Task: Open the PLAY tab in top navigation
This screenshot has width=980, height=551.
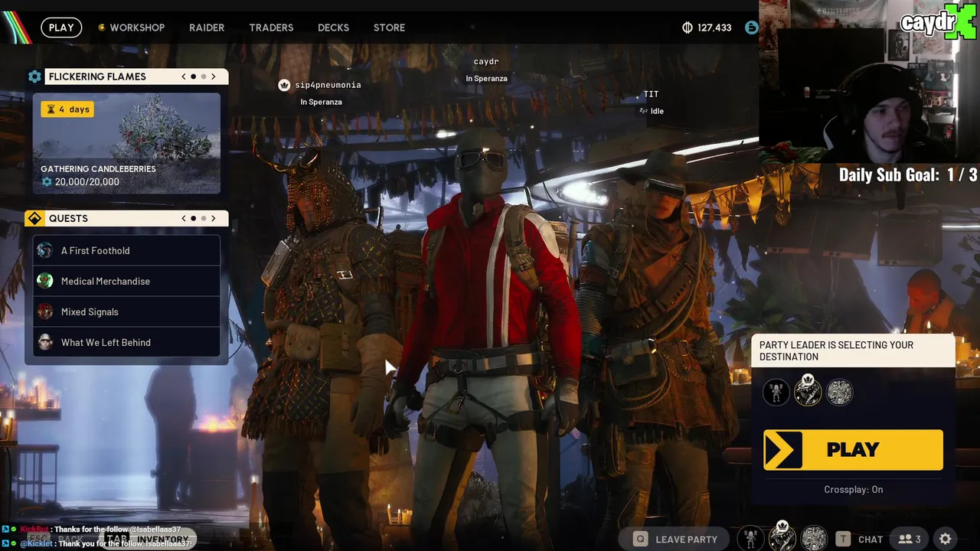Action: (x=61, y=28)
